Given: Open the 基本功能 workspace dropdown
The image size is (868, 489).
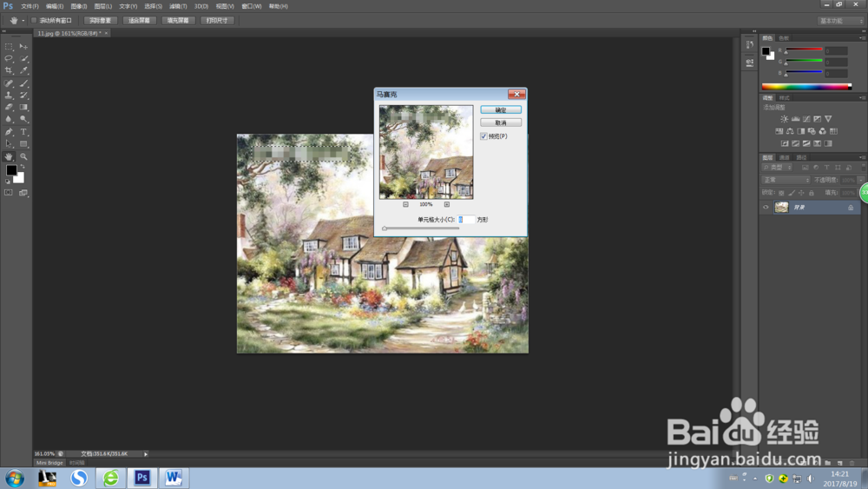Looking at the screenshot, I should point(840,21).
